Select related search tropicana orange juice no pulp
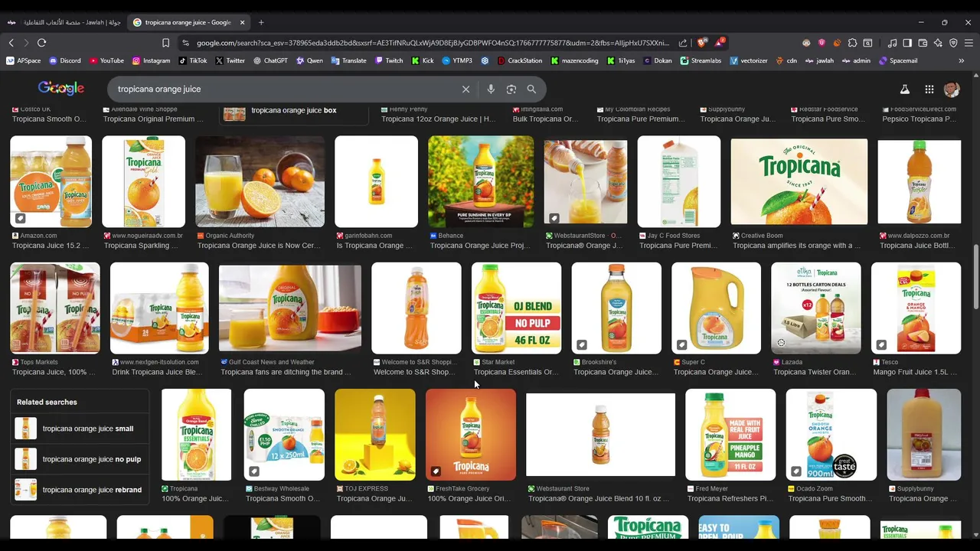Screen dimensions: 980x551 [x=79, y=459]
